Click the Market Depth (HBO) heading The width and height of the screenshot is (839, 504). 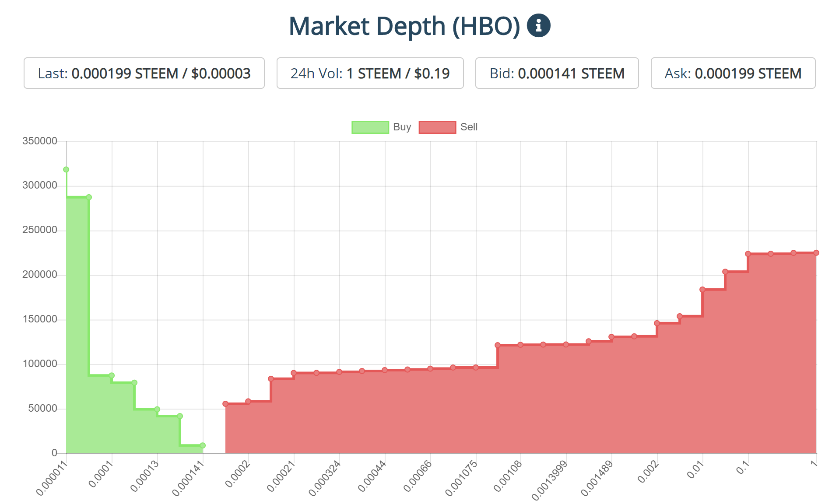tap(404, 26)
